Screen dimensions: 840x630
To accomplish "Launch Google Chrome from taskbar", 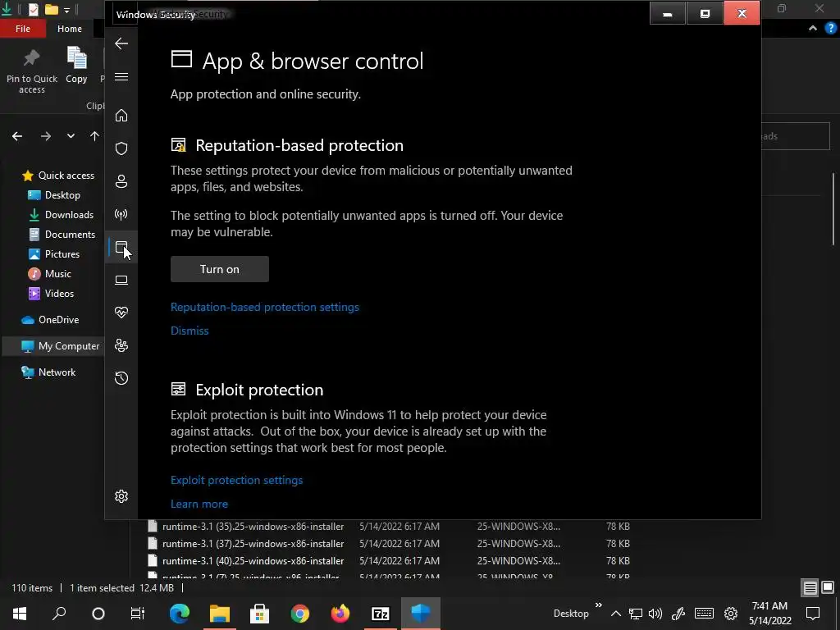I will coord(300,614).
